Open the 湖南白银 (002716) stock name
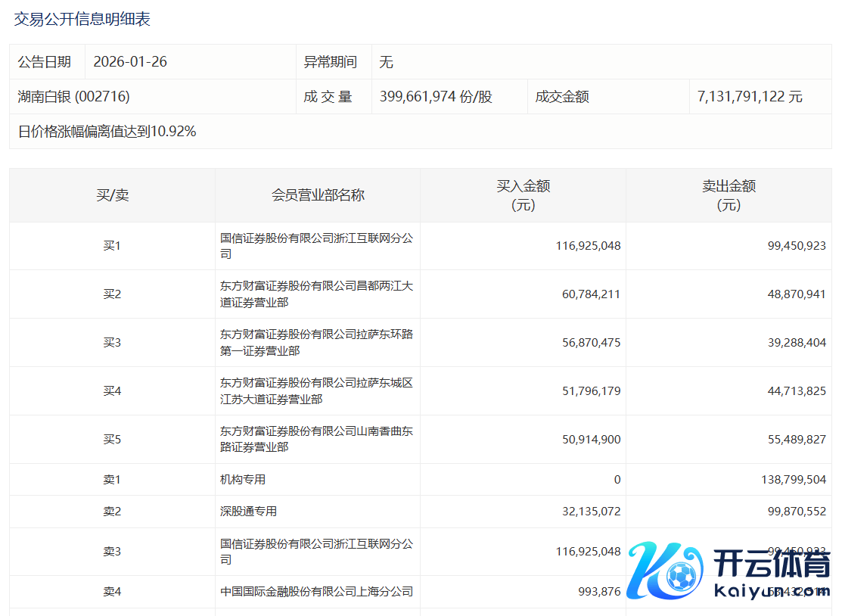This screenshot has height=616, width=842. (x=74, y=97)
